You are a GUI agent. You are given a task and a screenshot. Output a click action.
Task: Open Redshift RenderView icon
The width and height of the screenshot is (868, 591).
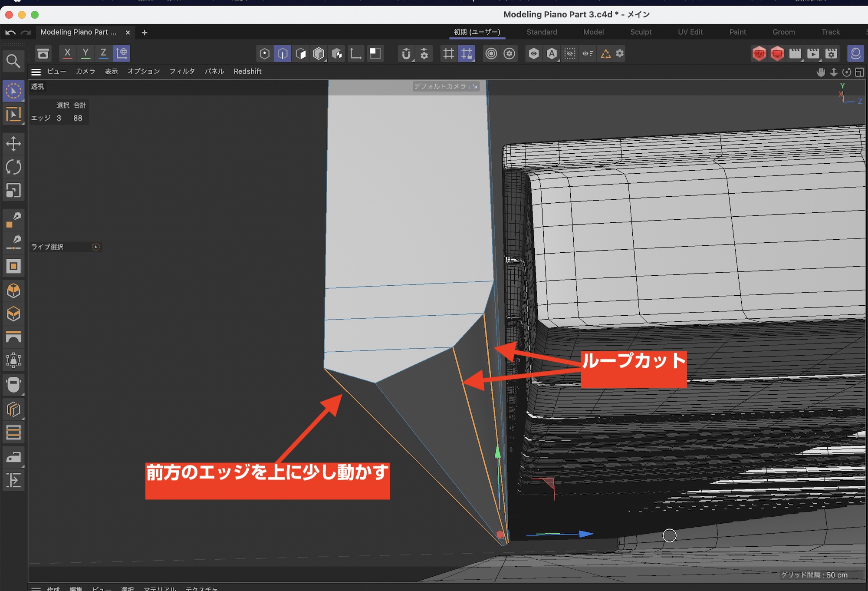(759, 53)
